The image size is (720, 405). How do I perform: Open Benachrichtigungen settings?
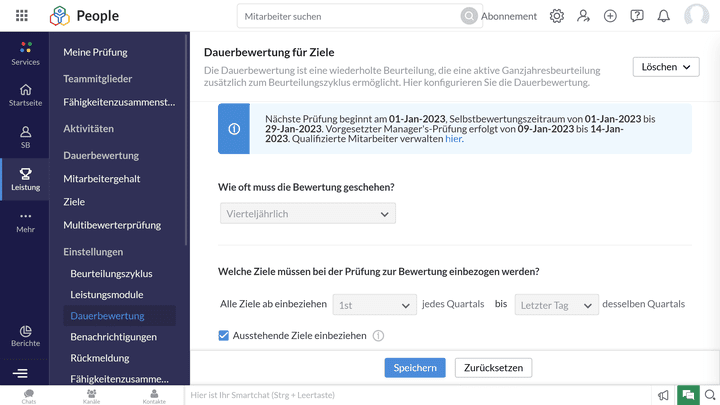click(113, 337)
